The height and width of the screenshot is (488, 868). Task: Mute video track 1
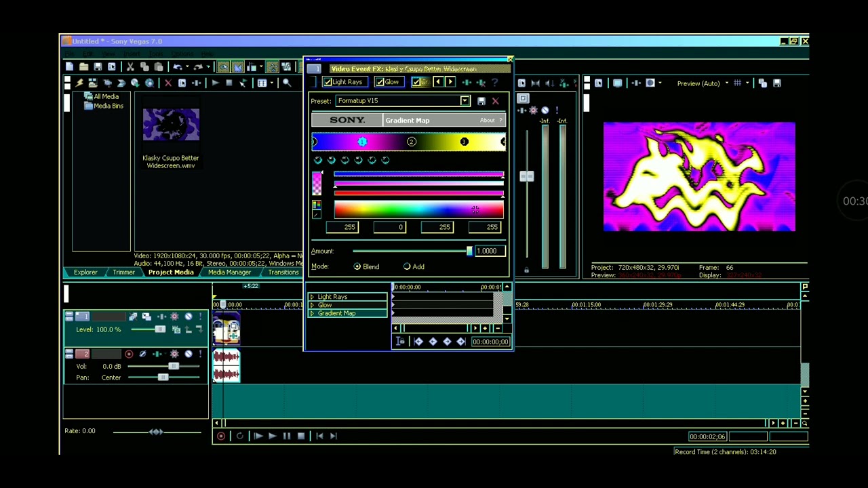[x=189, y=317]
